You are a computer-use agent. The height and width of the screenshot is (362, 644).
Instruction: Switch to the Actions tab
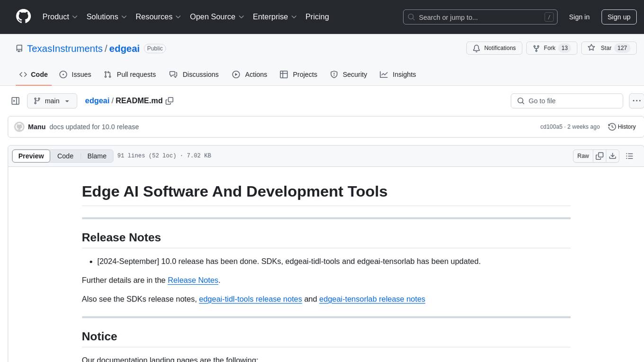coord(250,74)
